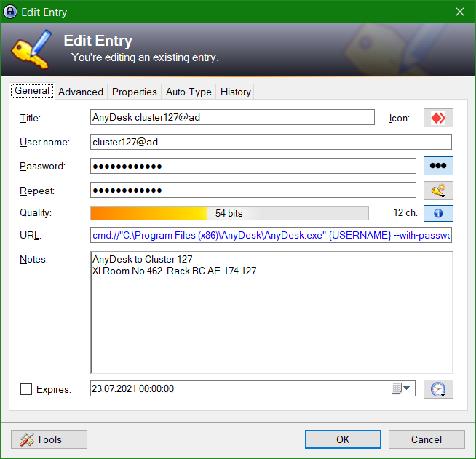The image size is (476, 459).
Task: Open the Tools menu button
Action: coord(49,439)
